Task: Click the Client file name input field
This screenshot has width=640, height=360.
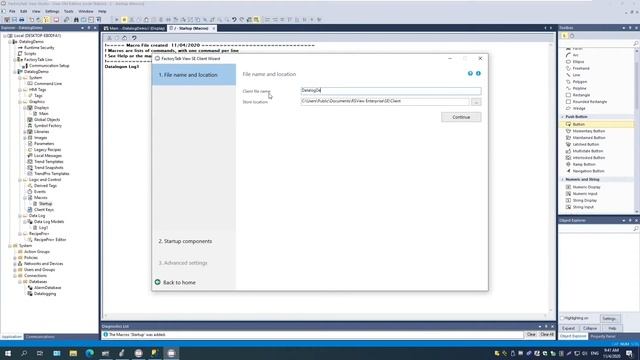Action: [x=391, y=91]
